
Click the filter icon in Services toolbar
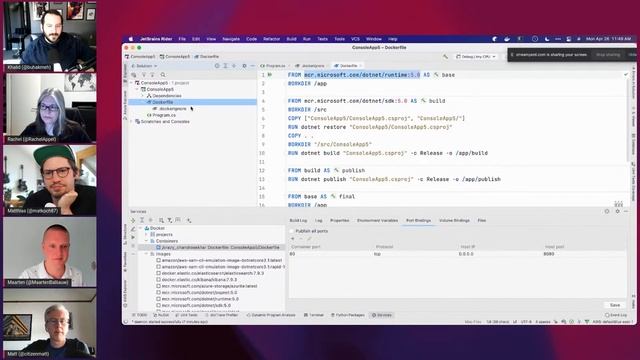pos(170,220)
